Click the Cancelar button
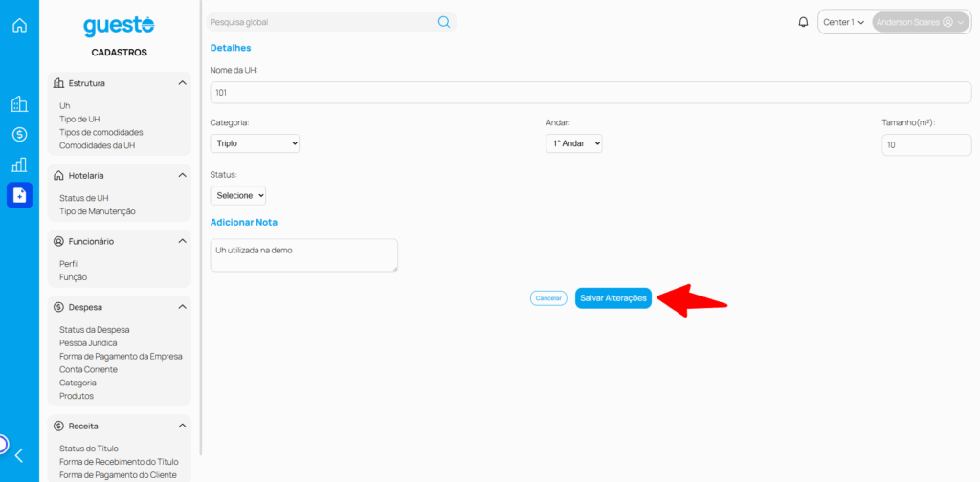This screenshot has width=980, height=482. 548,298
